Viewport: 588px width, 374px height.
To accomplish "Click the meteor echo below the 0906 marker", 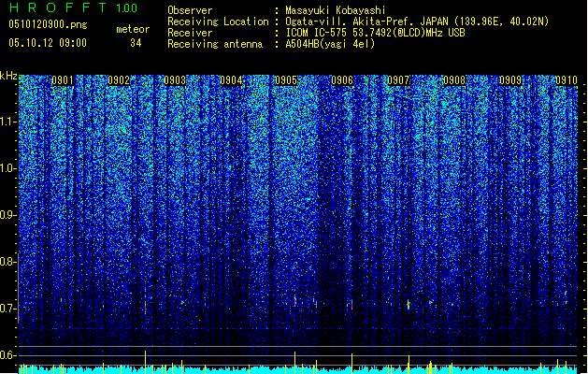I will pyautogui.click(x=351, y=305).
